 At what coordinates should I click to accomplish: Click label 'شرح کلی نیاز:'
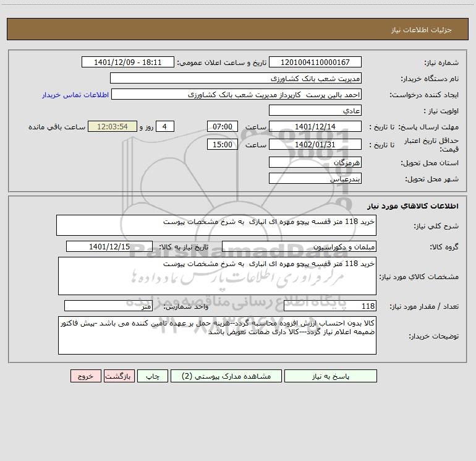(436, 226)
